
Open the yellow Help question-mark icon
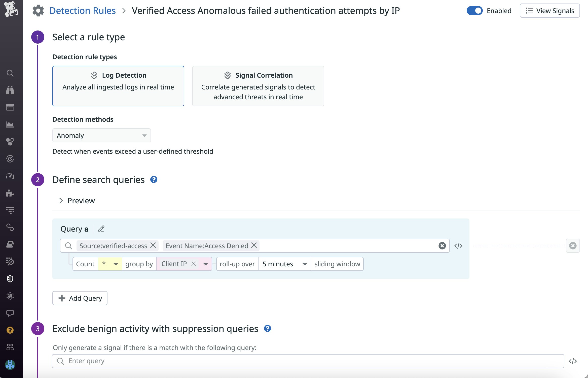10,330
